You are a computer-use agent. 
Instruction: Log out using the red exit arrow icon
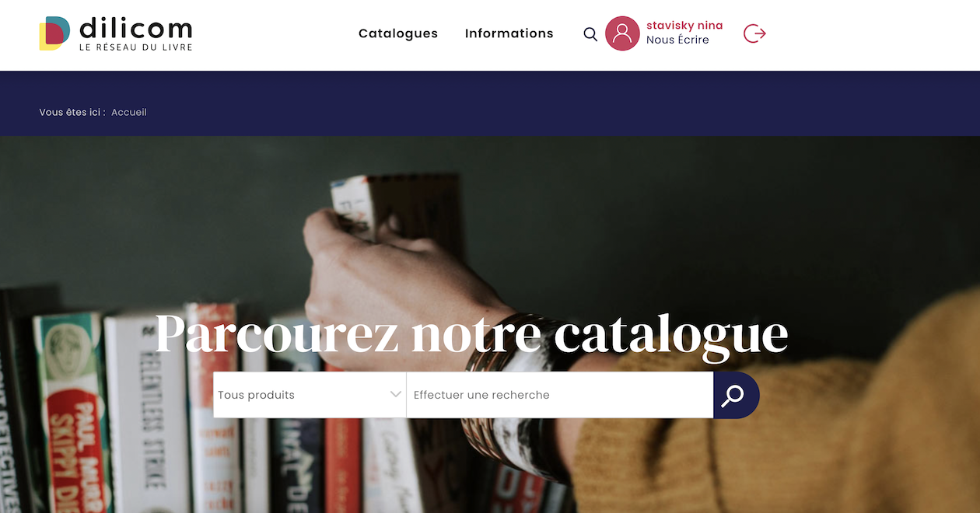(x=755, y=33)
